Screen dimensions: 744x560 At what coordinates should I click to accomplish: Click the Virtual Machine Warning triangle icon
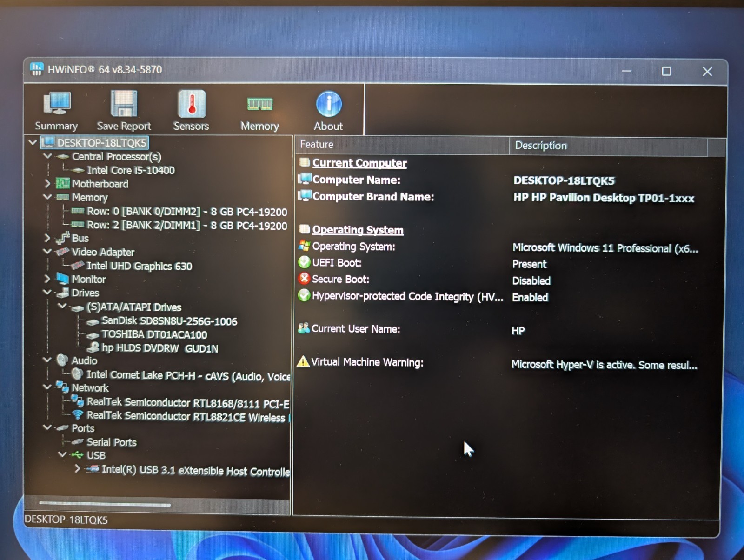pos(303,361)
